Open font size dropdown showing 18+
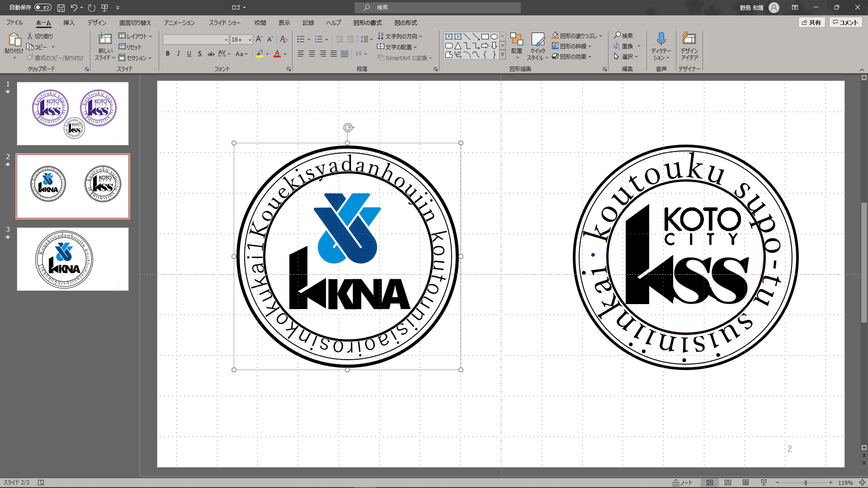The width and height of the screenshot is (868, 488). tap(250, 40)
